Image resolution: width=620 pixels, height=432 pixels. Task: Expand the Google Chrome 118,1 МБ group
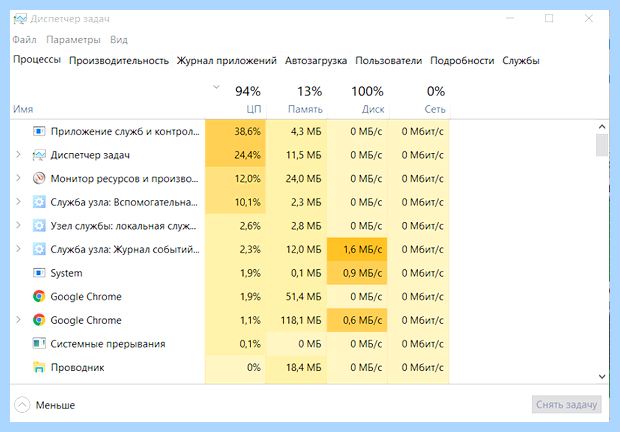(18, 320)
